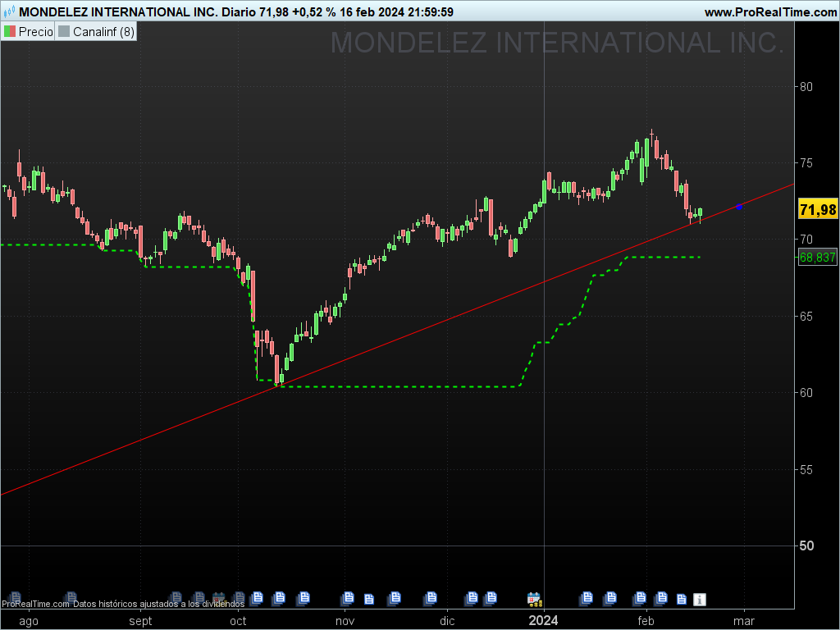Open the single-page document icon after nov

click(x=369, y=599)
